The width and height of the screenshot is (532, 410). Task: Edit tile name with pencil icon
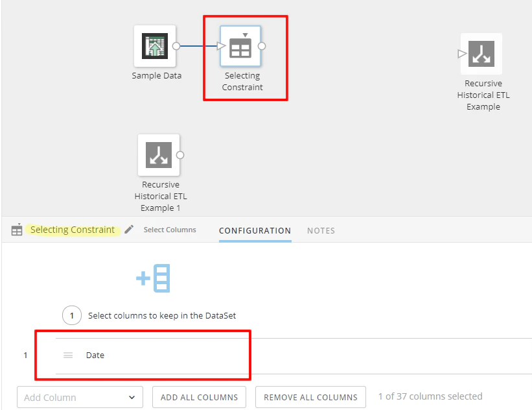pos(129,230)
